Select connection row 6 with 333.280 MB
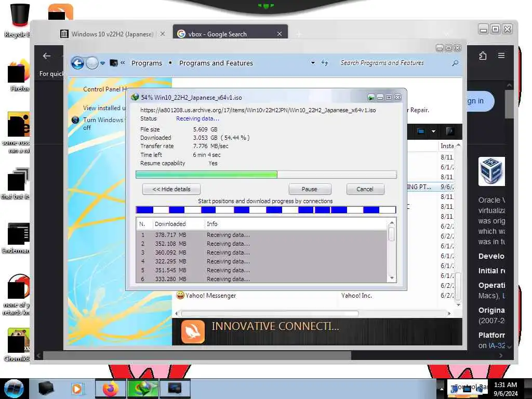 262,279
